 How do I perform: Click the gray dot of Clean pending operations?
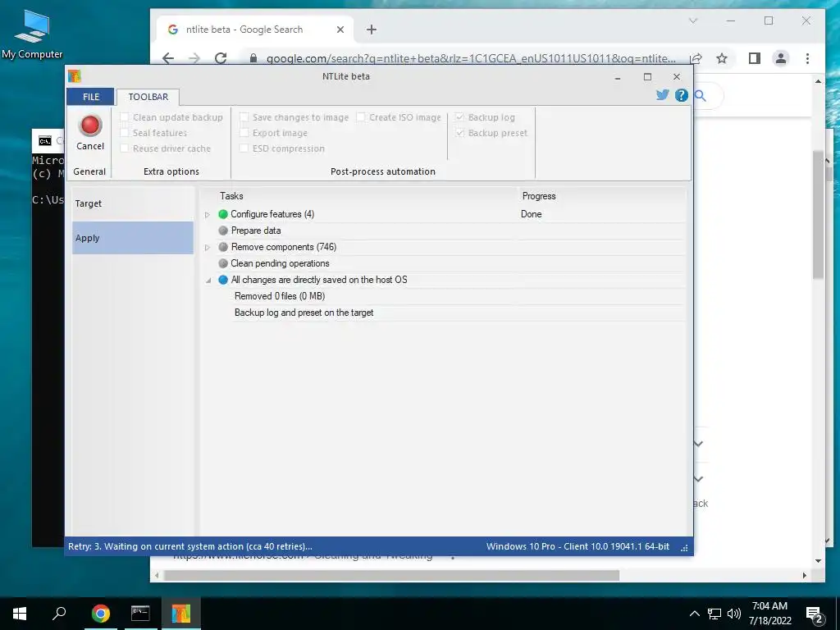pyautogui.click(x=223, y=263)
